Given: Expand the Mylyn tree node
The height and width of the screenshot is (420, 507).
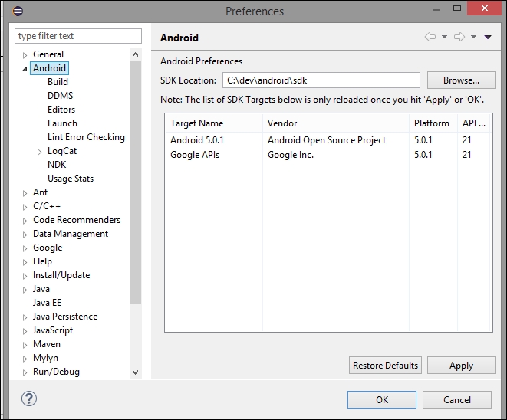Looking at the screenshot, I should 25,359.
